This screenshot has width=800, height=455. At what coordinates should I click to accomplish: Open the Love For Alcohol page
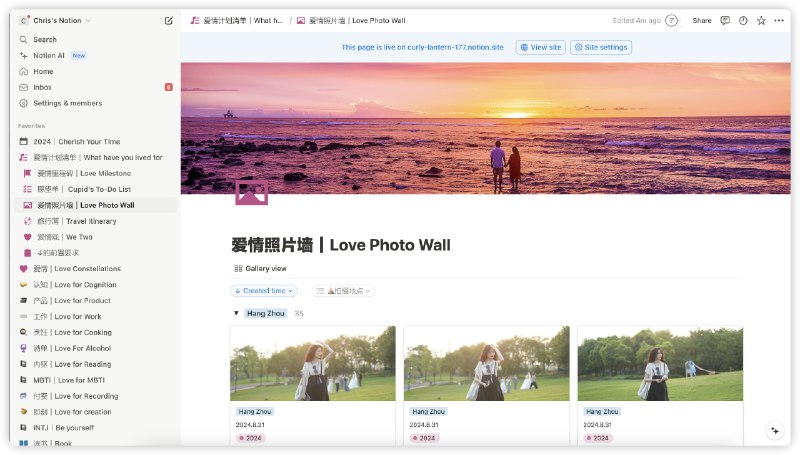click(72, 348)
